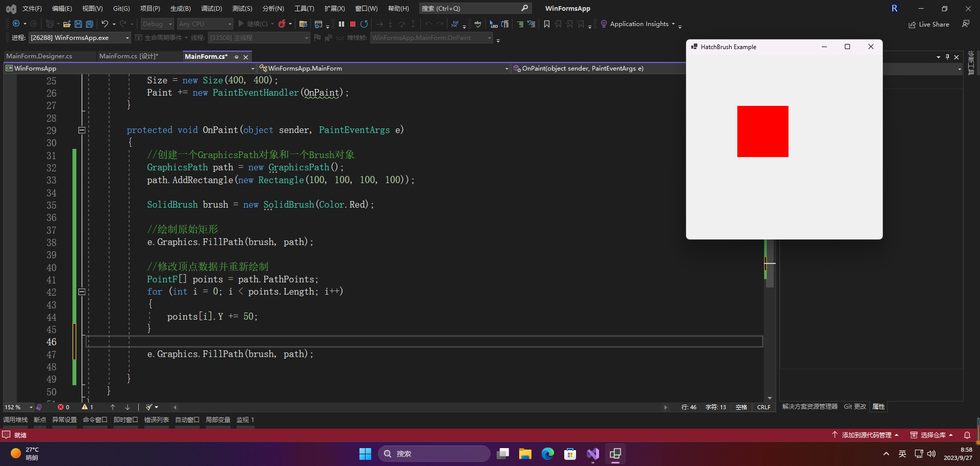980x466 pixels.
Task: Open Microsoft Edge from taskbar
Action: [x=548, y=454]
